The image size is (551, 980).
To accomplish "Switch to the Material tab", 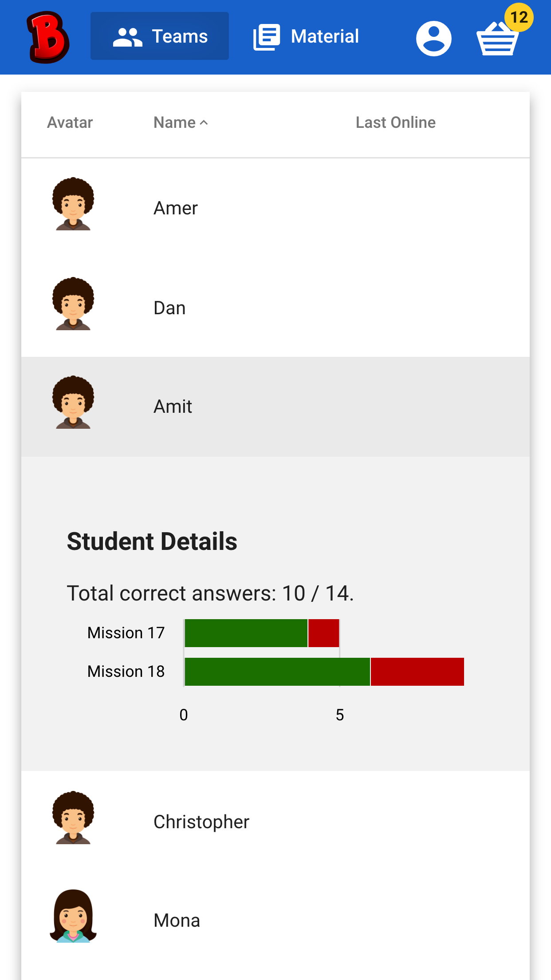I will (306, 36).
